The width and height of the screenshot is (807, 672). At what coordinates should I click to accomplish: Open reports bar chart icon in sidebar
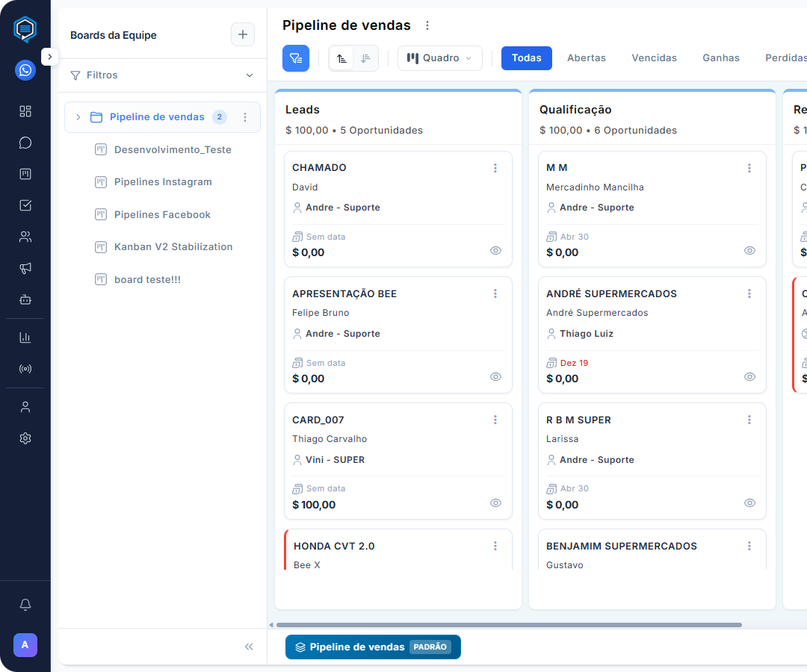point(25,337)
